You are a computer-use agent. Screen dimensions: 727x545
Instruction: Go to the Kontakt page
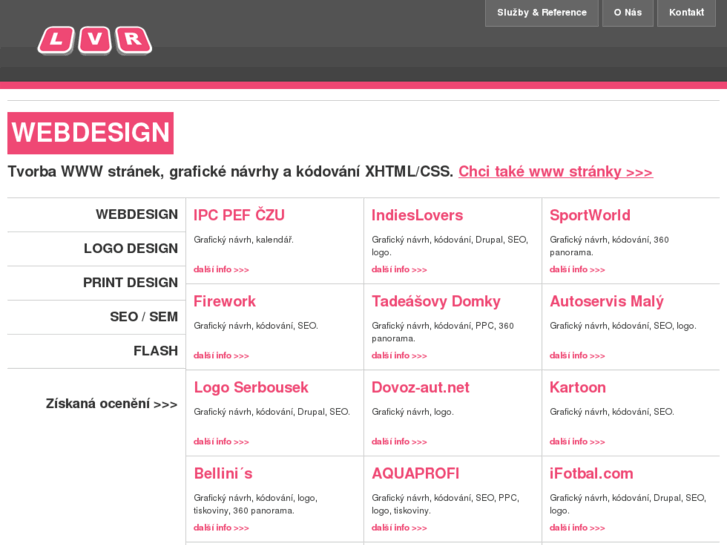tap(686, 13)
